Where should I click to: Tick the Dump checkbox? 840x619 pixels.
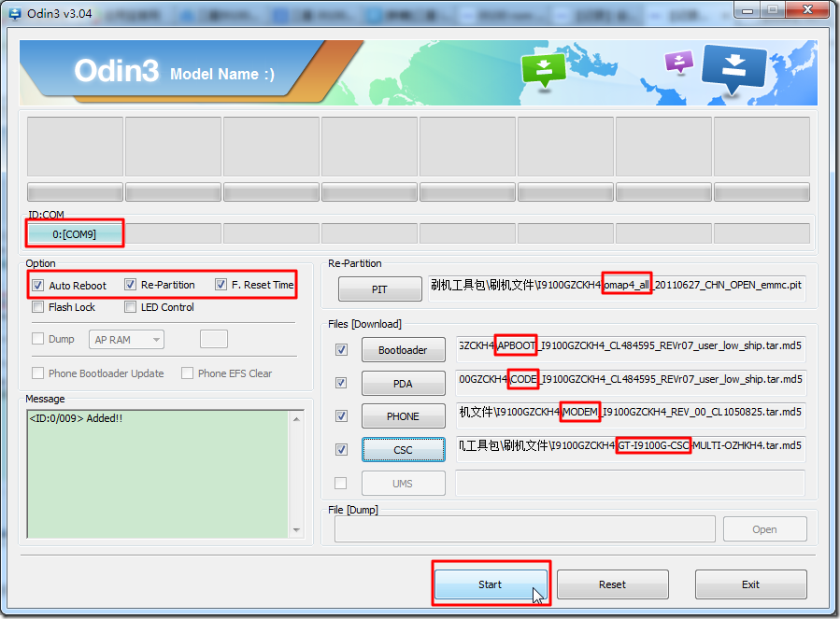coord(38,338)
